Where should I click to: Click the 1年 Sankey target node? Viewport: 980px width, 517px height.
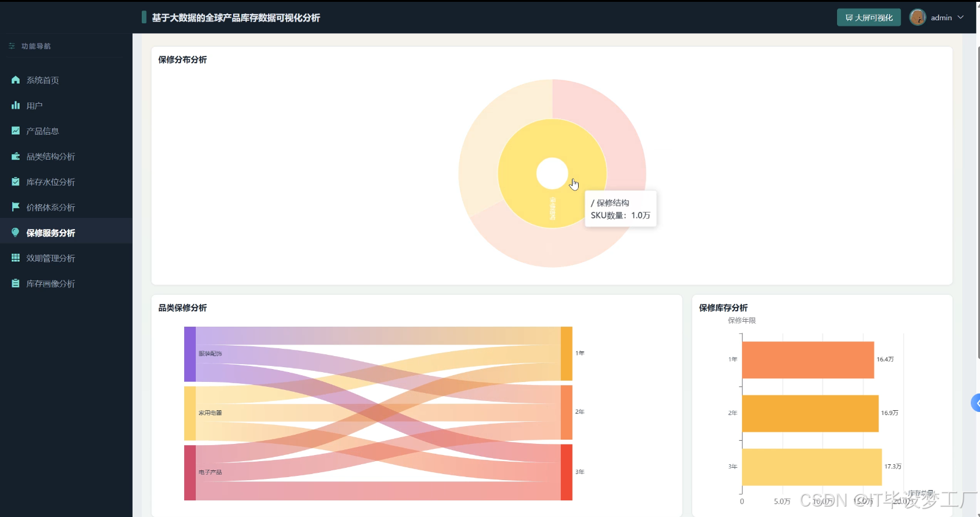point(566,354)
